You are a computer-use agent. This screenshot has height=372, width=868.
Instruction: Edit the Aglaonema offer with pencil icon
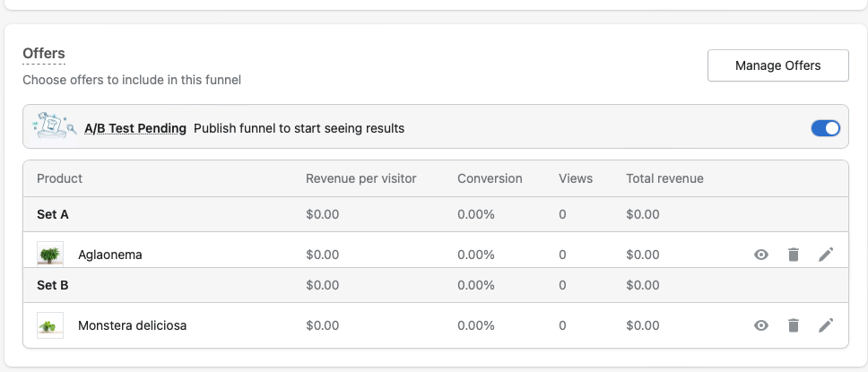pyautogui.click(x=825, y=255)
